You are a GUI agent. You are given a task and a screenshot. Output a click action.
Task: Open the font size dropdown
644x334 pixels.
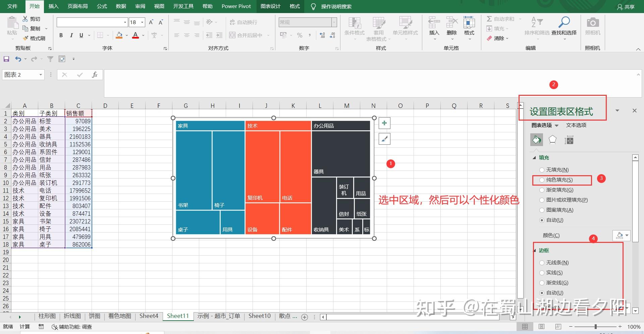(142, 22)
